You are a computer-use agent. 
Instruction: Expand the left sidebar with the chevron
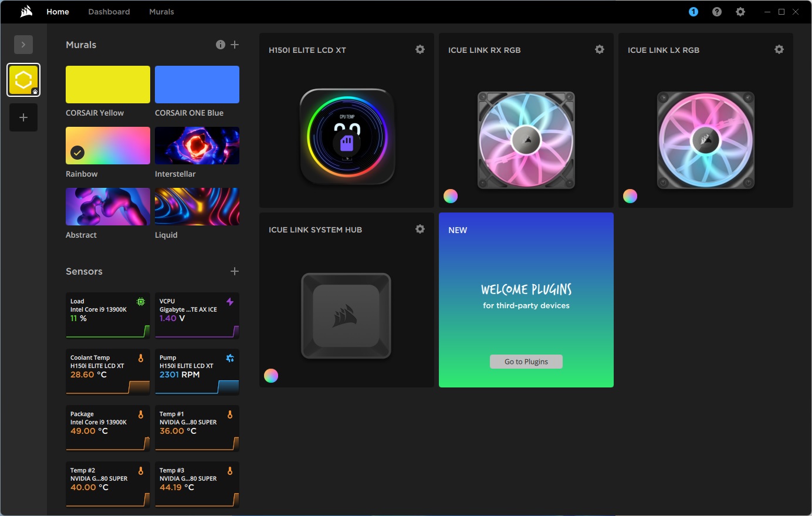tap(23, 45)
